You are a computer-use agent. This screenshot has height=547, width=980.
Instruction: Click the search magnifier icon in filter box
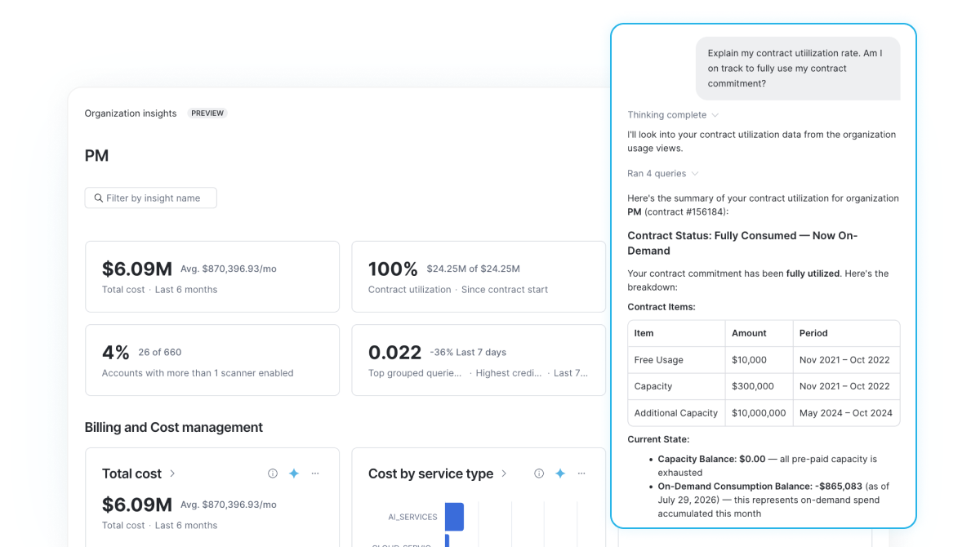click(98, 198)
